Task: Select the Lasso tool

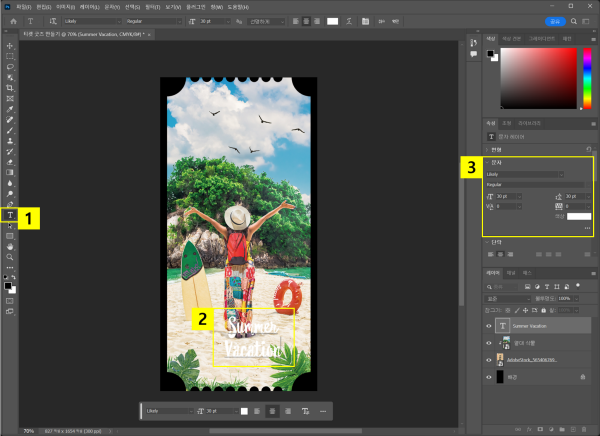Action: point(10,67)
